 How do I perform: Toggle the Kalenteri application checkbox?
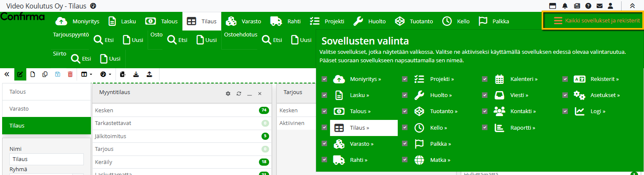coord(485,79)
